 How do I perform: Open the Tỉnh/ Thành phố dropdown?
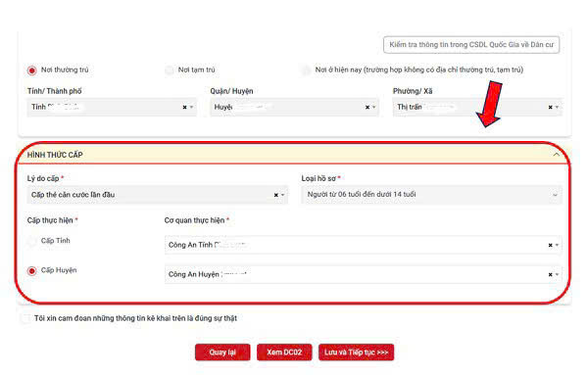(112, 107)
